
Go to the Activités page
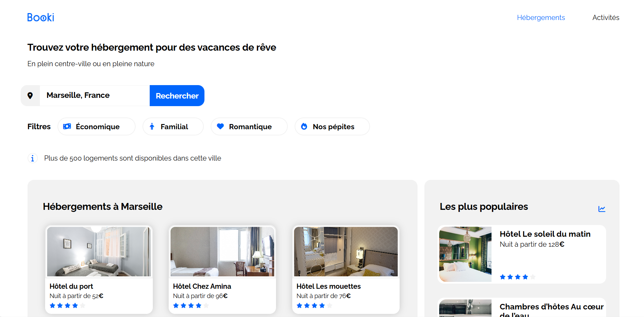coord(605,18)
